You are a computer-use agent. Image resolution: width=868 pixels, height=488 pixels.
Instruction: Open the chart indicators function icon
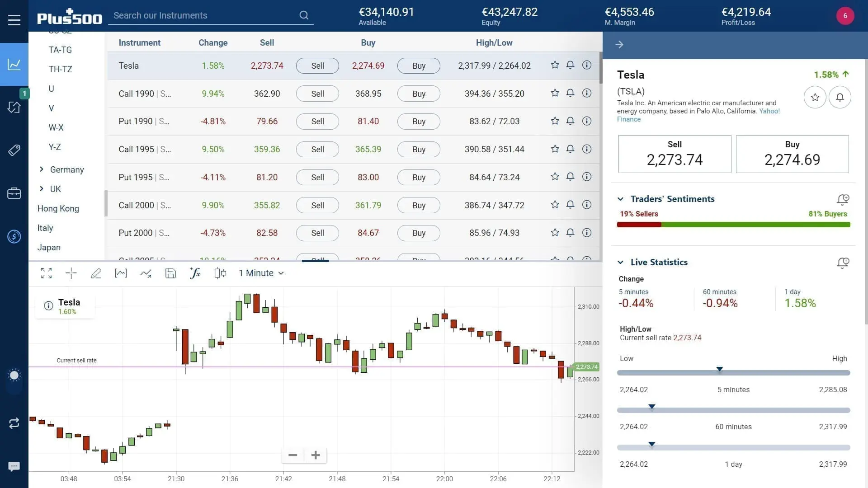pos(195,273)
